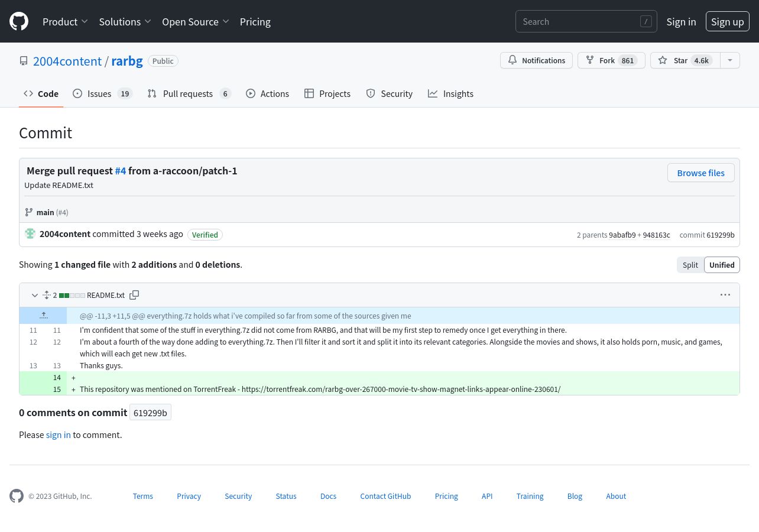
Task: Open parent commit 9abafb9
Action: tap(622, 235)
